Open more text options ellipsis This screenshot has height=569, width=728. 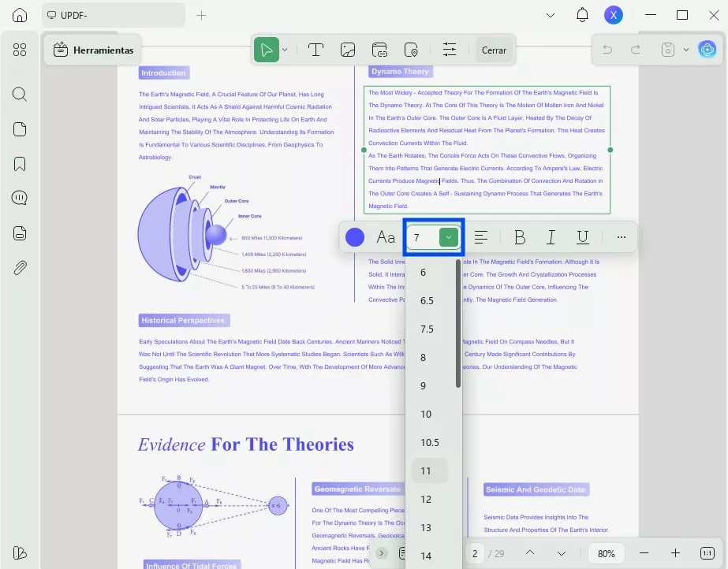[x=622, y=237]
